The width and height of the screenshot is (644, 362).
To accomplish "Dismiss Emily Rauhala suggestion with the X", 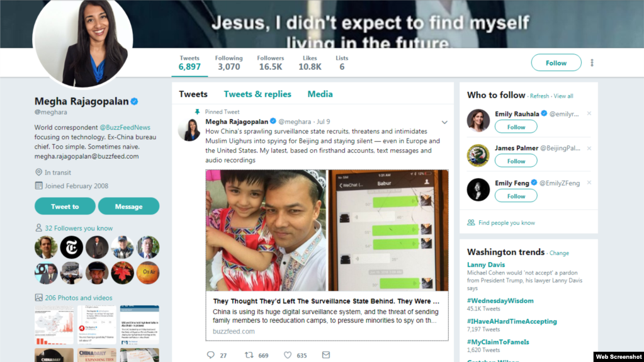I will point(589,113).
